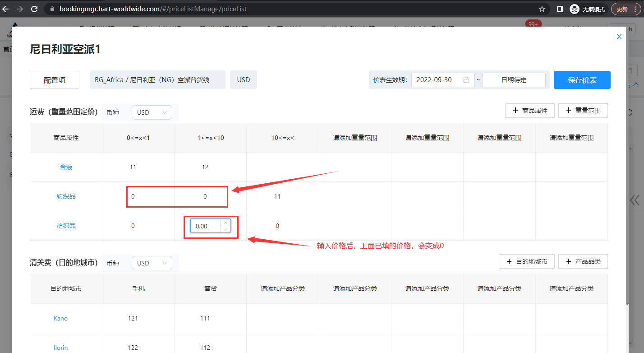
Task: Click the blue 保存价表 button
Action: coord(582,80)
